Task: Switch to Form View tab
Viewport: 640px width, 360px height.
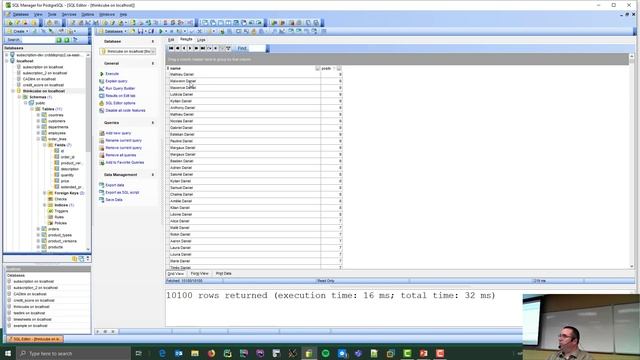Action: [x=200, y=273]
